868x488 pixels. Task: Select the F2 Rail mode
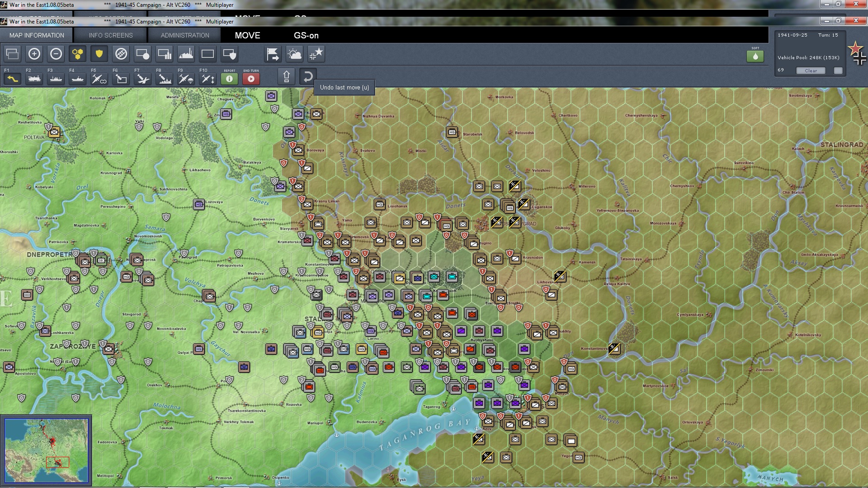click(x=34, y=79)
